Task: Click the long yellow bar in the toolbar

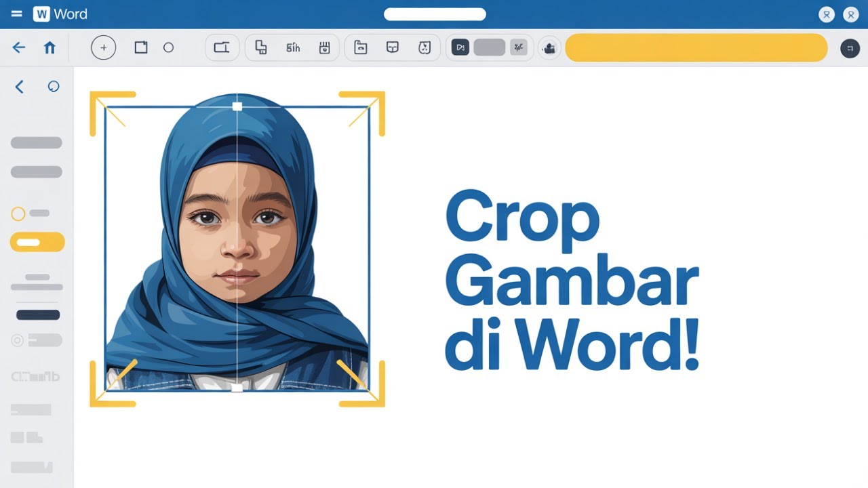Action: pyautogui.click(x=696, y=47)
